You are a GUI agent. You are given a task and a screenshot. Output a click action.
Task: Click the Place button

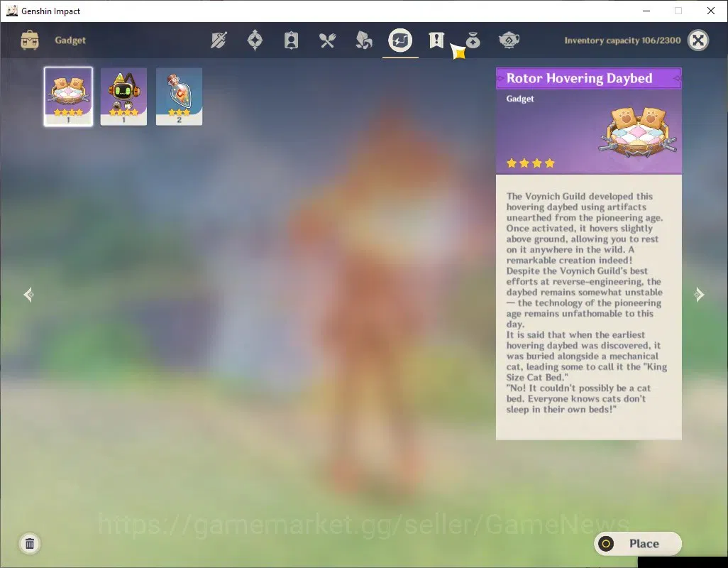pyautogui.click(x=637, y=543)
